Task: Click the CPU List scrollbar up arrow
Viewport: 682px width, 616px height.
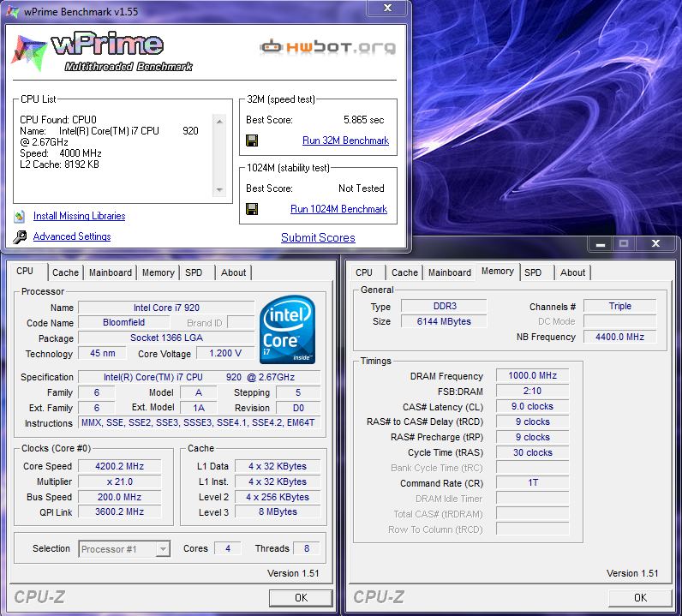Action: point(219,122)
